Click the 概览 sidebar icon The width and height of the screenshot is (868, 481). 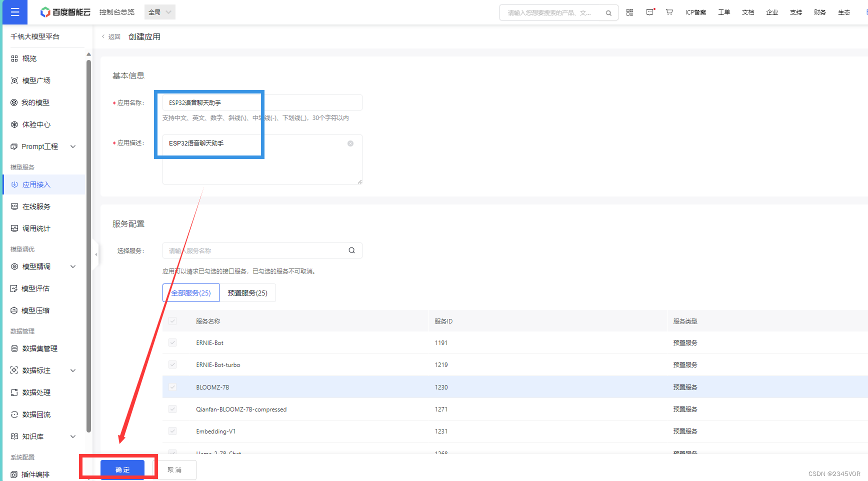tap(14, 58)
